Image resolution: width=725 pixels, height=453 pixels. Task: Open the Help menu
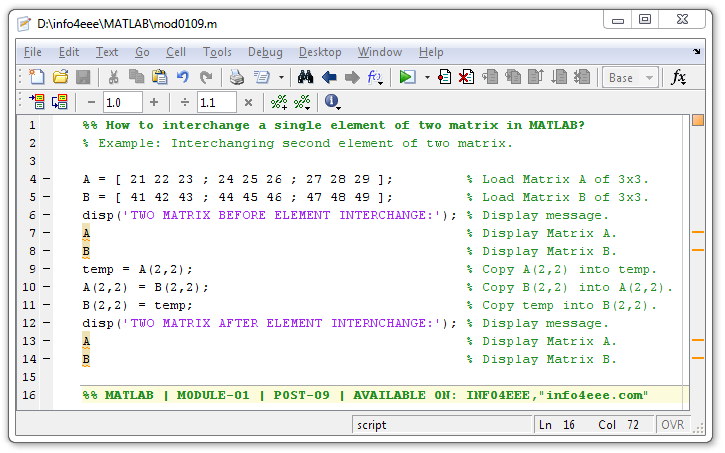click(431, 52)
